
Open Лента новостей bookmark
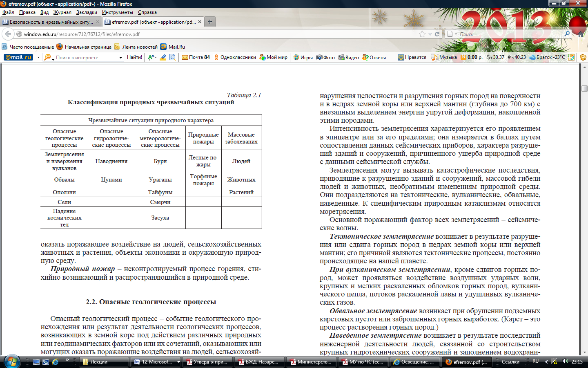(136, 47)
